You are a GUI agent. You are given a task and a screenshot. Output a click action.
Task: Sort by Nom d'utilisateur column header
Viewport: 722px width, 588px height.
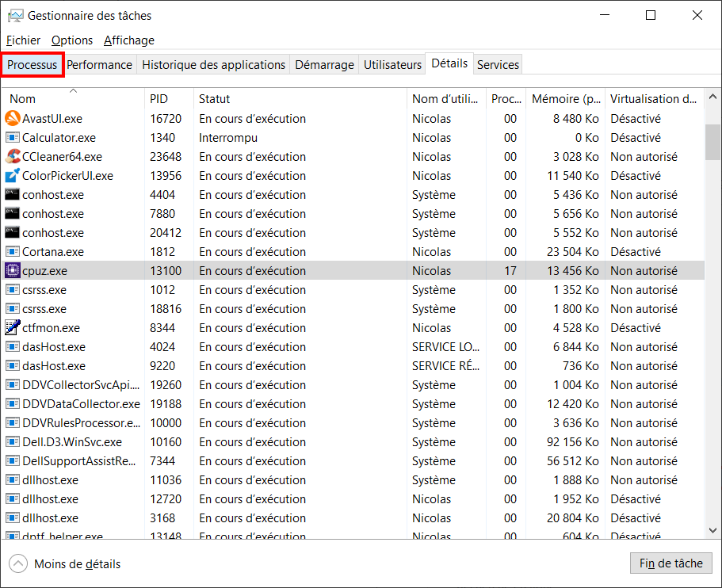(446, 98)
